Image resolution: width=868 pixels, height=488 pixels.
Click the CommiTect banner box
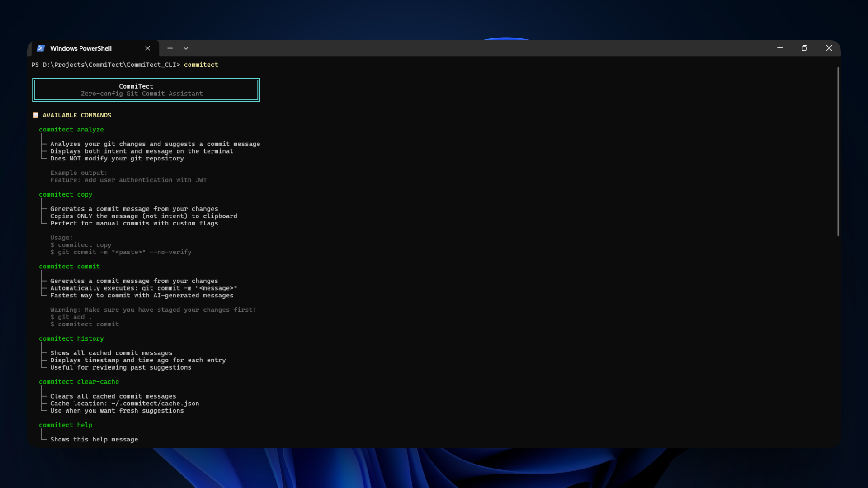(x=146, y=89)
